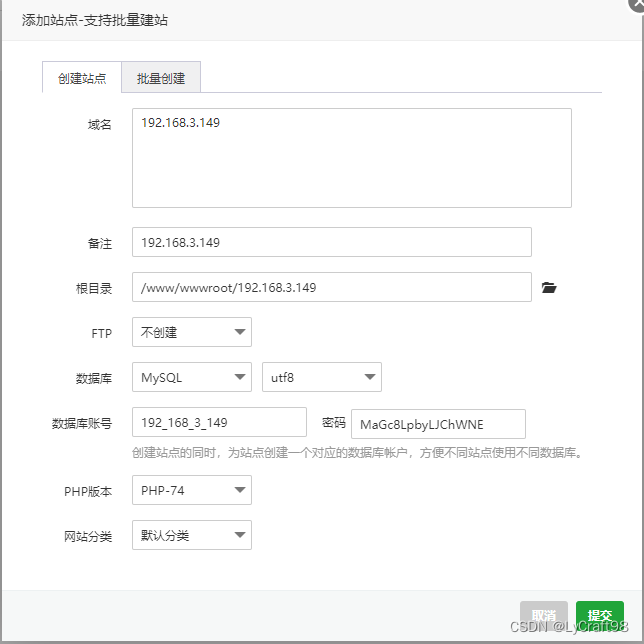
Task: Expand the utf8 charset dropdown
Action: 322,377
